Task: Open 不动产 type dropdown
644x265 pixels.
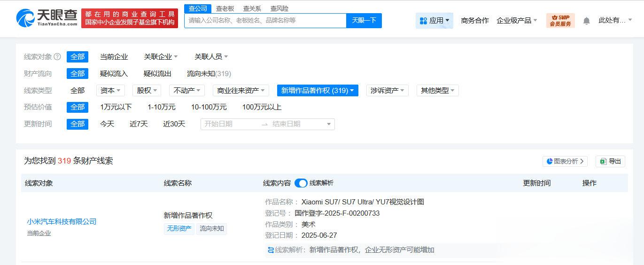Action: click(x=187, y=91)
